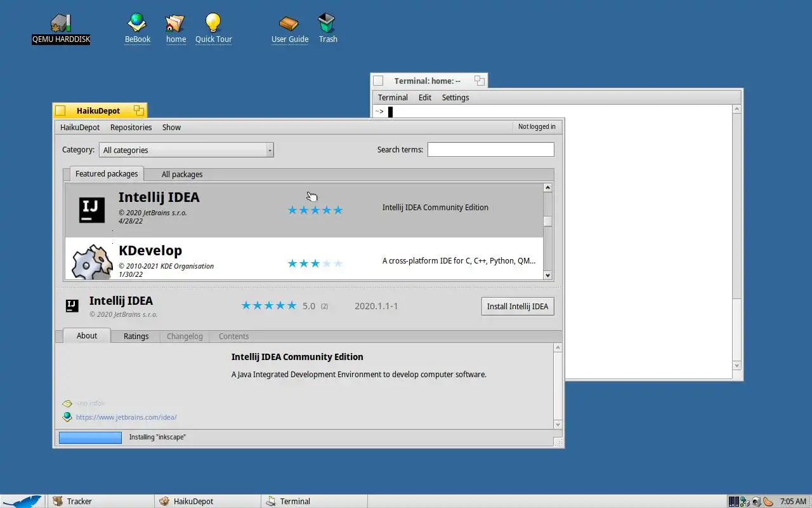Click the Search terms input field
The image size is (812, 508).
tap(490, 150)
